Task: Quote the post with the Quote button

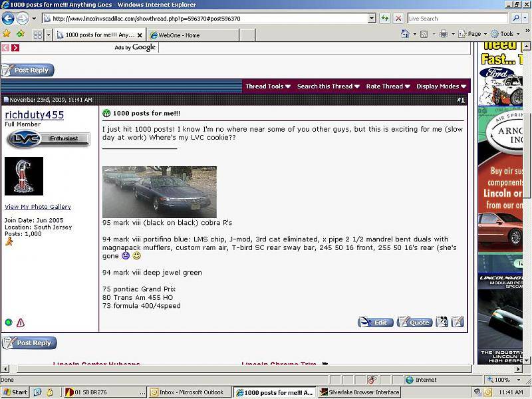Action: point(414,322)
